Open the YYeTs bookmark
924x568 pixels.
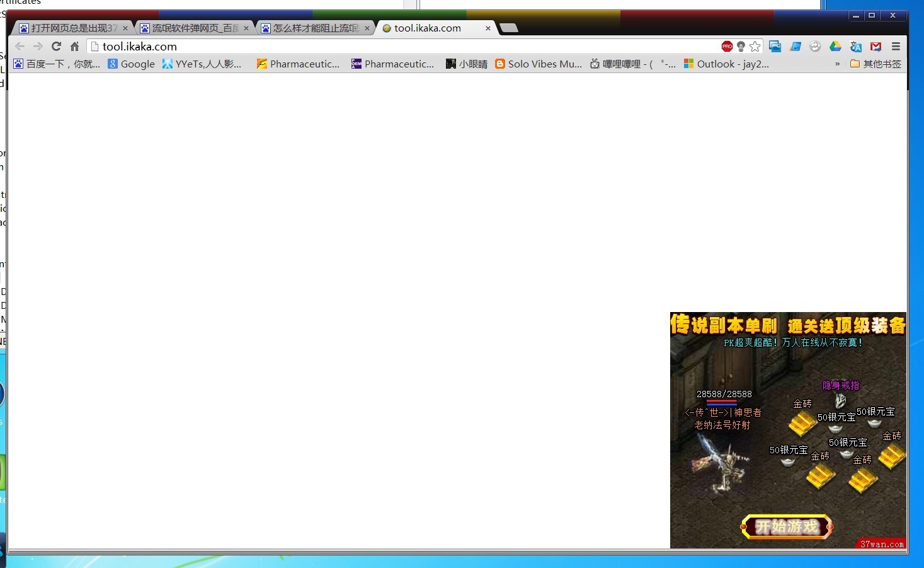coord(202,64)
